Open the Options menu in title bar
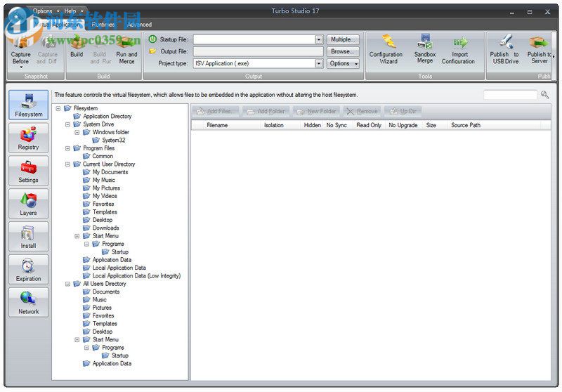 click(x=44, y=11)
